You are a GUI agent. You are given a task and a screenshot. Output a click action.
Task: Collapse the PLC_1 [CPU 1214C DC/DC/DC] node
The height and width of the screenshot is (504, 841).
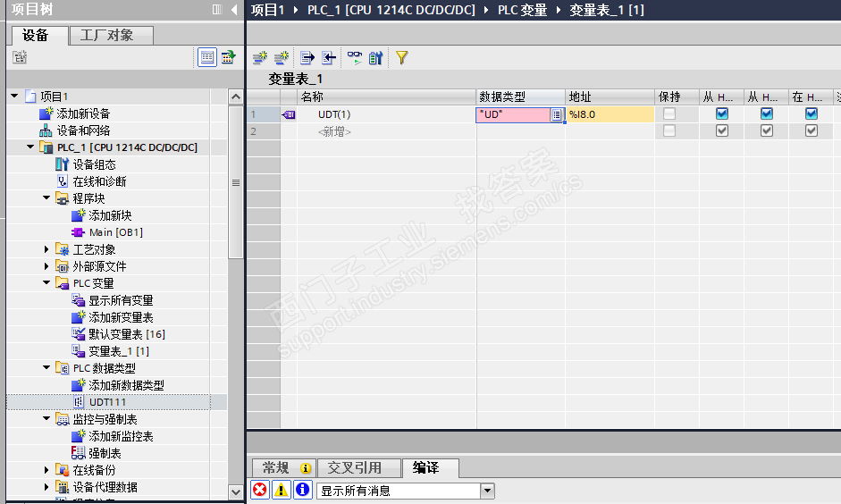pos(30,147)
